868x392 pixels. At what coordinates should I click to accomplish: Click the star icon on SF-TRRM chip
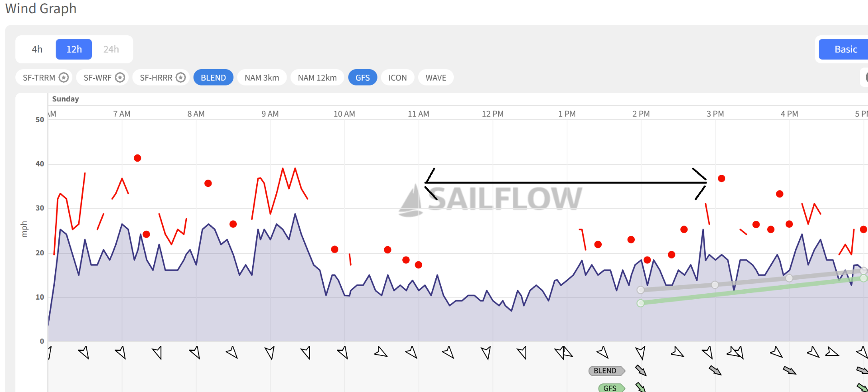(64, 77)
